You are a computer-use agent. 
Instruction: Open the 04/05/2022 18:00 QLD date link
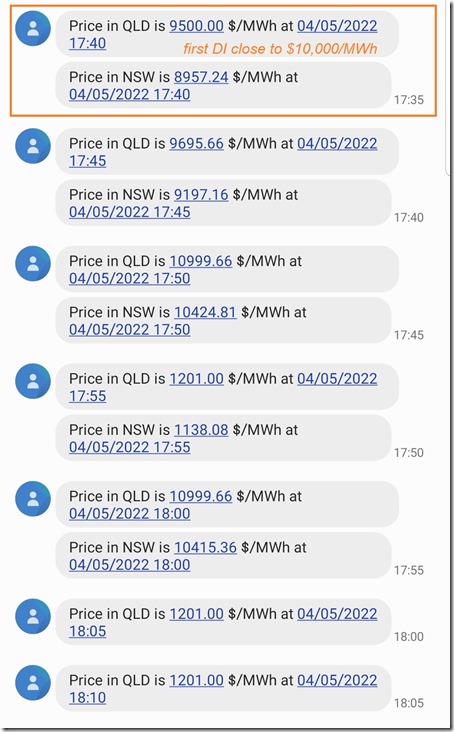click(x=130, y=514)
